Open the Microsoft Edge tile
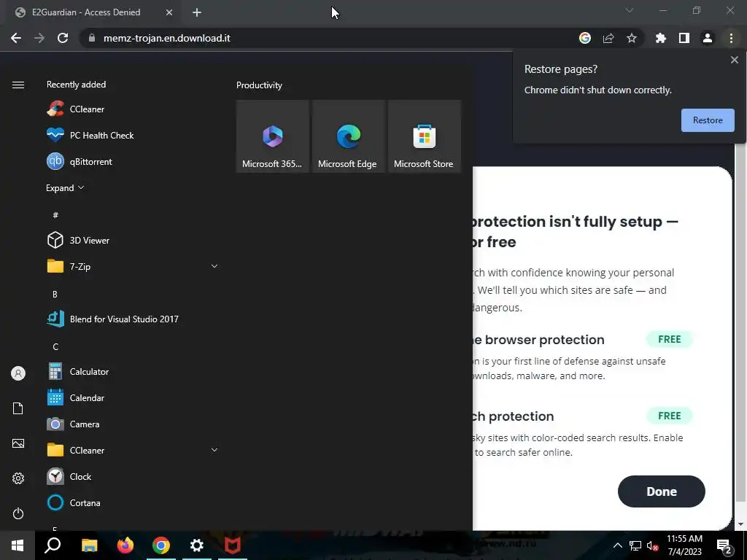 (x=348, y=136)
